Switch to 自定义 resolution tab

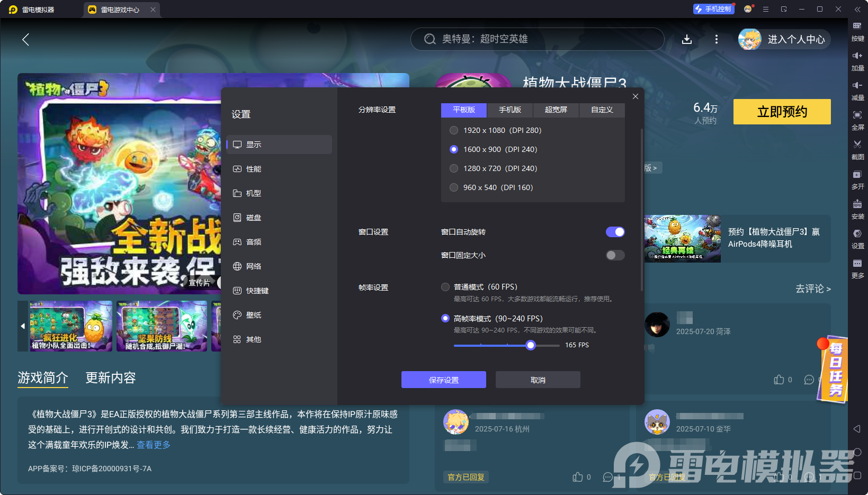pos(602,110)
